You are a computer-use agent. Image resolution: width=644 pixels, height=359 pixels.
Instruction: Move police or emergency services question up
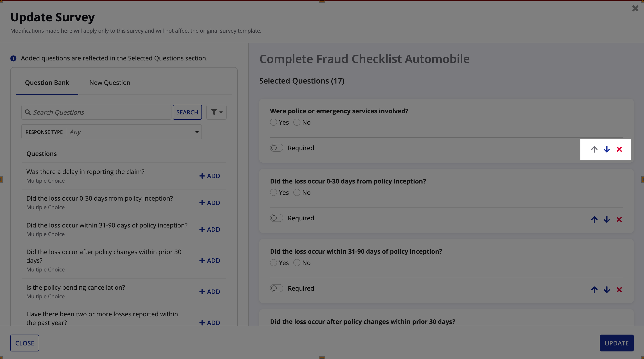(594, 149)
